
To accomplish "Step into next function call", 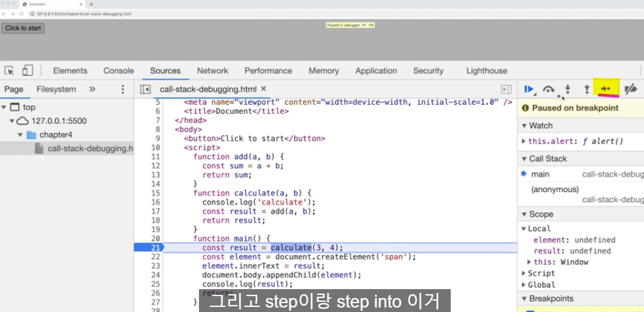I will coord(568,89).
